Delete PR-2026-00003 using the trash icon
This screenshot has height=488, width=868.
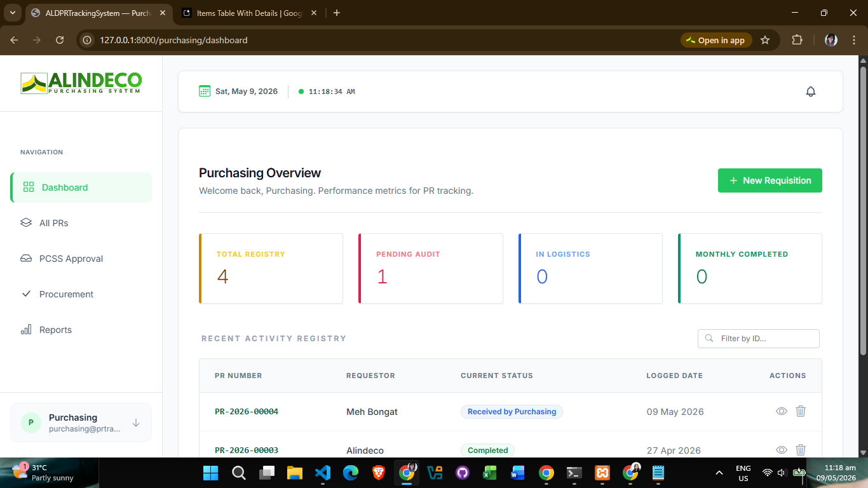pos(801,450)
